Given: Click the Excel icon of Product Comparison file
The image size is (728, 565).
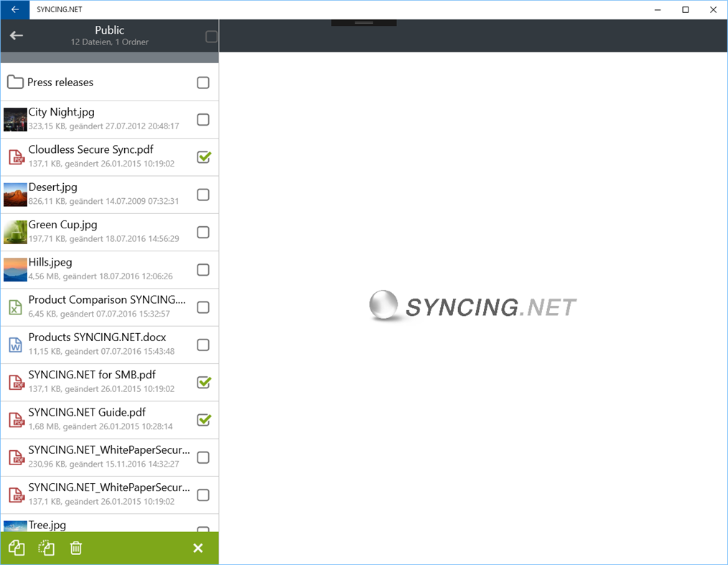Looking at the screenshot, I should coord(14,306).
